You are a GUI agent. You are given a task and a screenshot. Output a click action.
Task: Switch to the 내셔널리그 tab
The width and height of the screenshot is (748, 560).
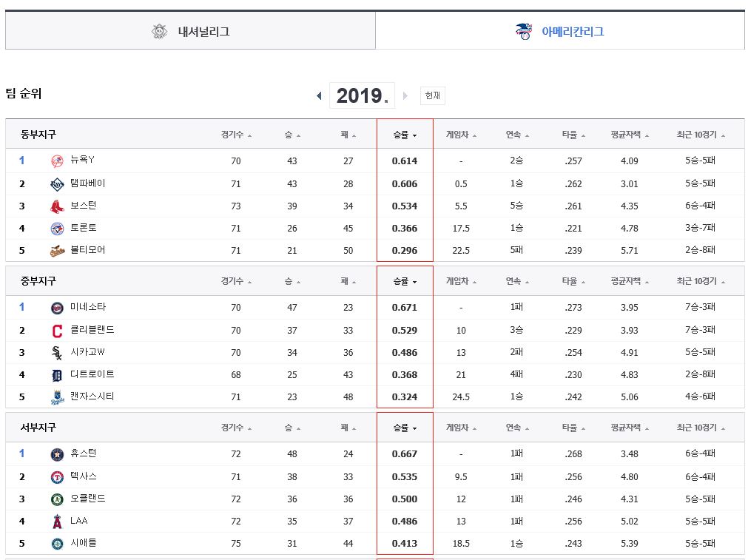[190, 30]
